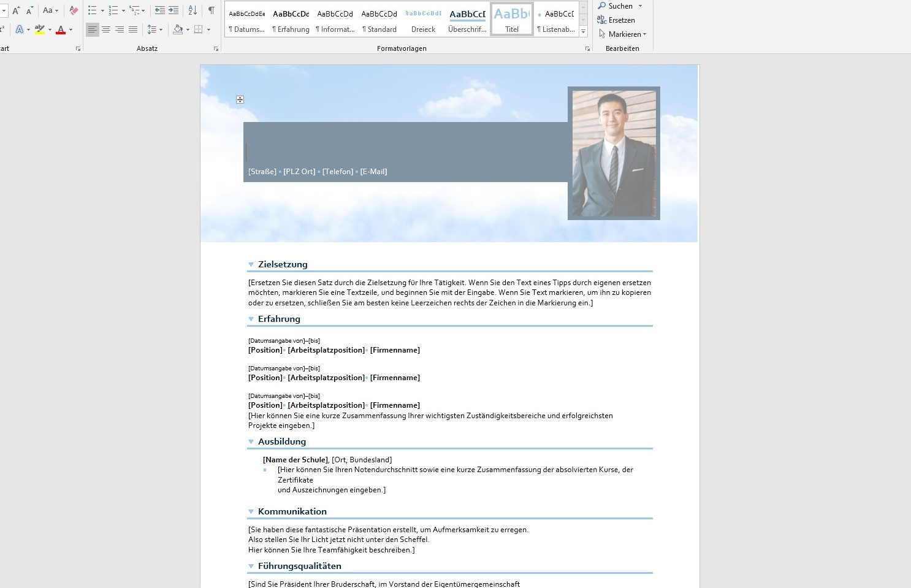Viewport: 911px width, 588px height.
Task: Apply the Datums... style
Action: 247,20
